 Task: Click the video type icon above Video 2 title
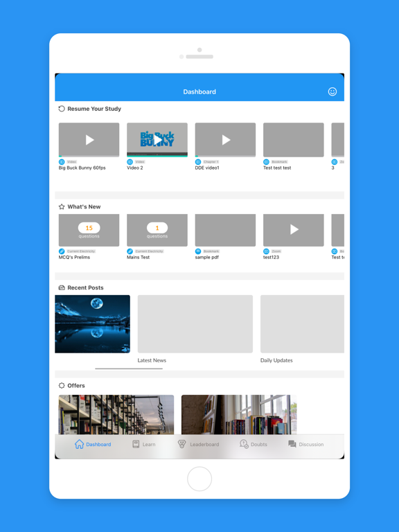(130, 162)
